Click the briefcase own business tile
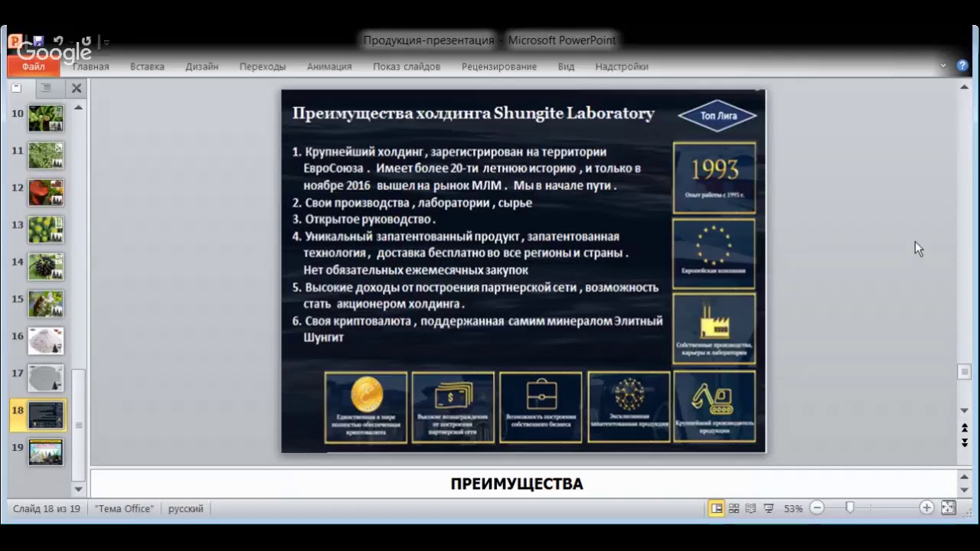The height and width of the screenshot is (551, 980). [x=541, y=407]
